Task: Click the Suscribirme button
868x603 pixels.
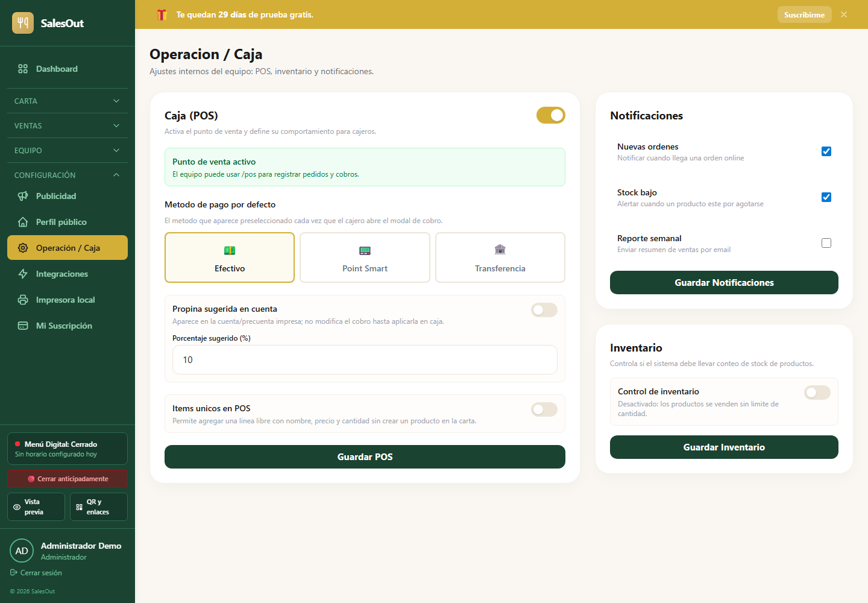Action: (x=804, y=14)
